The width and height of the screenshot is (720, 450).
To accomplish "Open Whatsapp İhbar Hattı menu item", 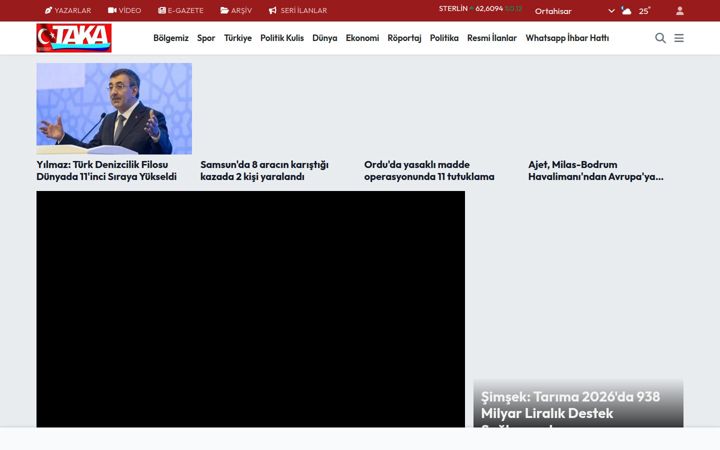I will (567, 38).
